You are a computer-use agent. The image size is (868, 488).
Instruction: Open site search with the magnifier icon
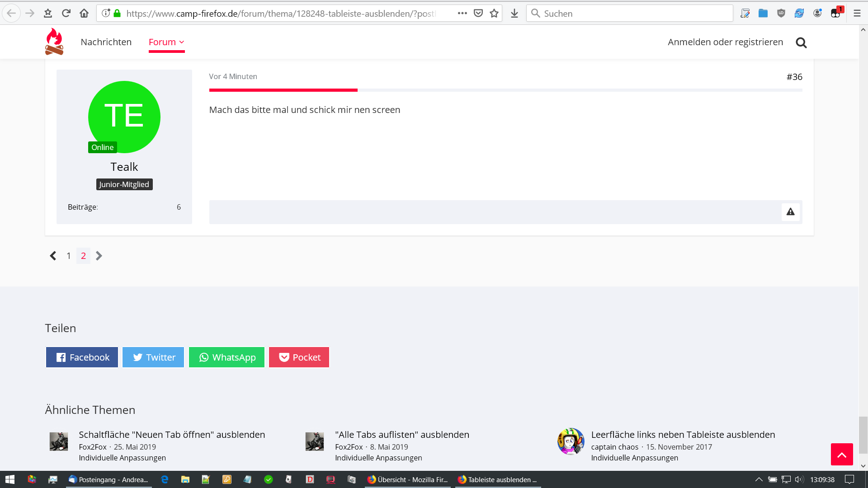coord(801,42)
